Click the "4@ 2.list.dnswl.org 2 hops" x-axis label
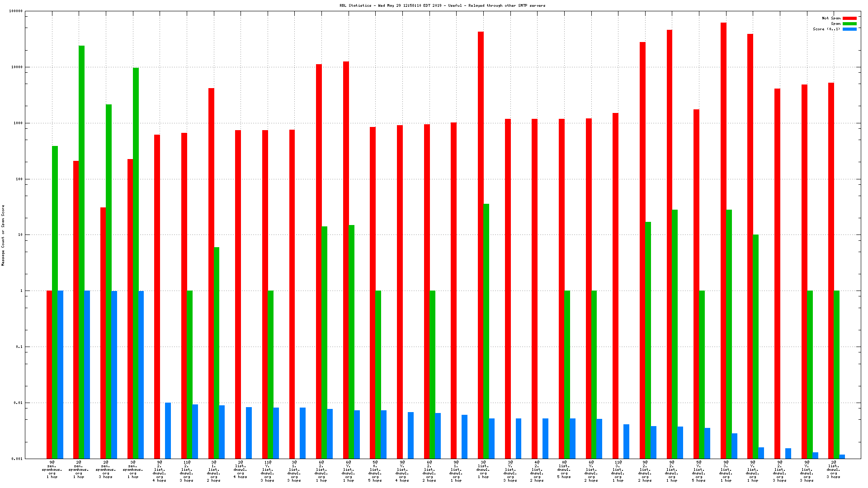This screenshot has height=488, width=868. 537,471
